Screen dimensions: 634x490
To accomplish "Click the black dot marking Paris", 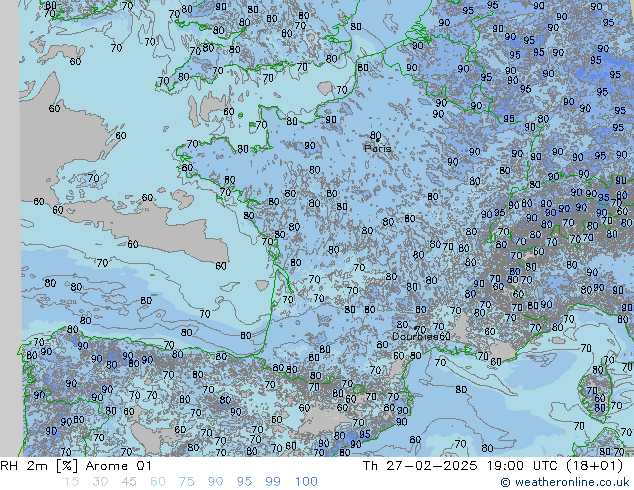I will 378,140.
